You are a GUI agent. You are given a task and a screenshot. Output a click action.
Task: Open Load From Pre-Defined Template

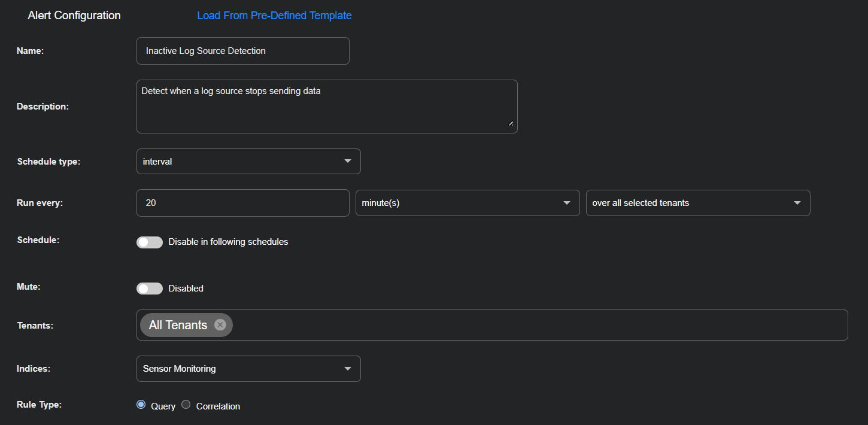[274, 15]
